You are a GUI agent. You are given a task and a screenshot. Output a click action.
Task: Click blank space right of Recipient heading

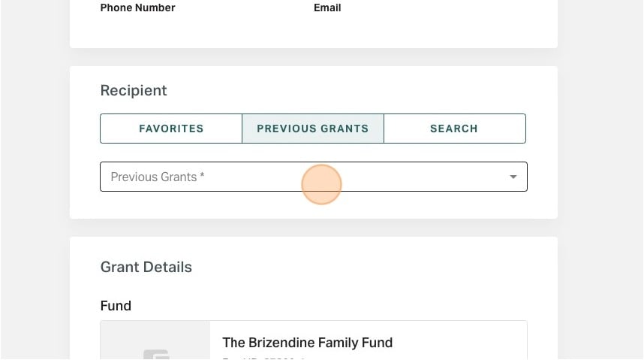coord(349,90)
